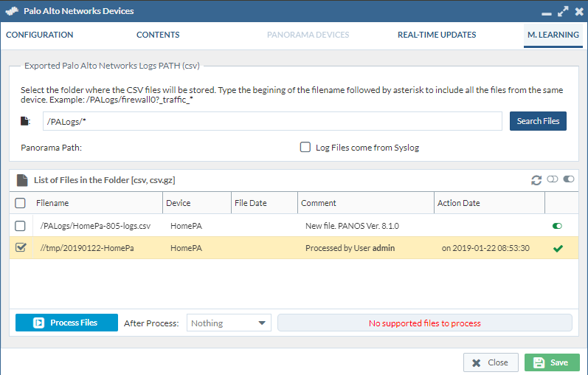Click the Search Files button

[538, 121]
